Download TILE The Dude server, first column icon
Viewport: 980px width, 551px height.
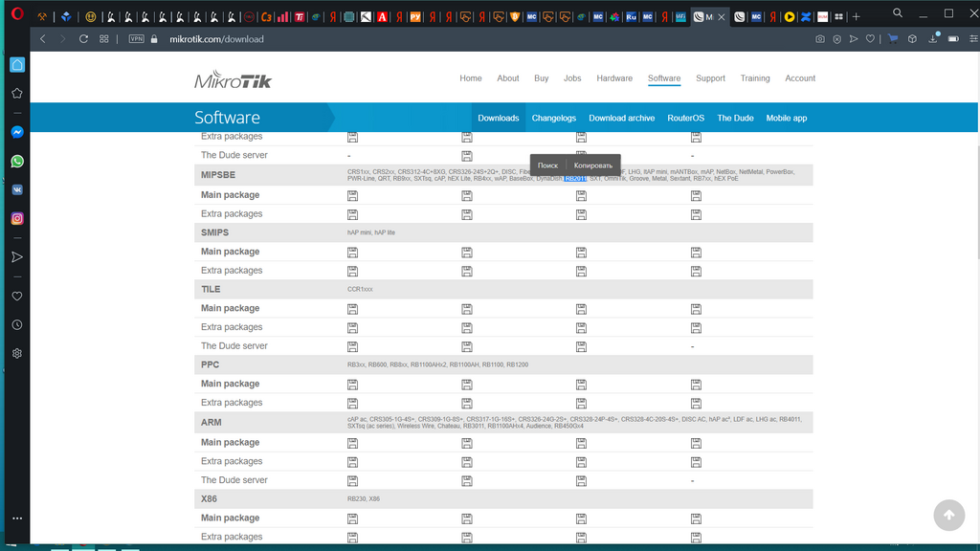click(x=352, y=346)
